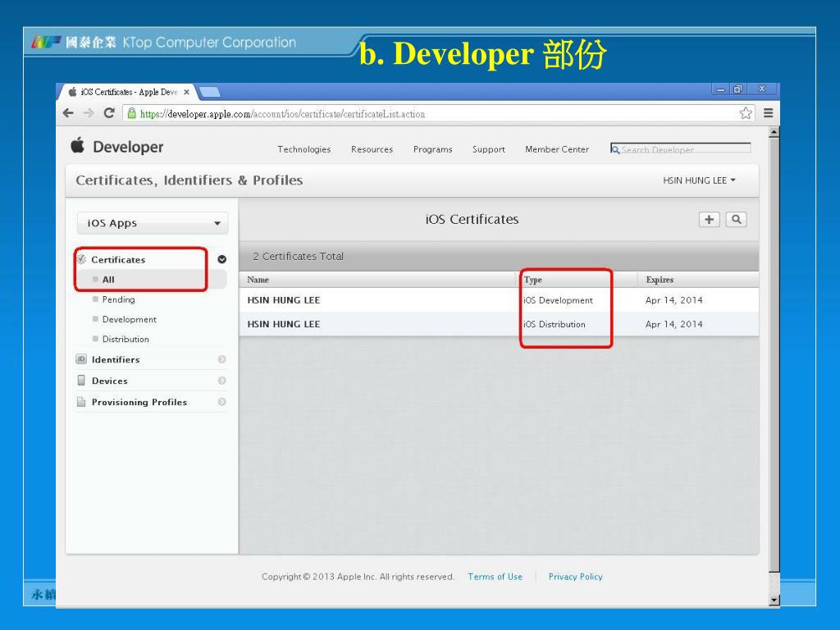Open the HSIN HUNG LEE account menu

(x=699, y=180)
